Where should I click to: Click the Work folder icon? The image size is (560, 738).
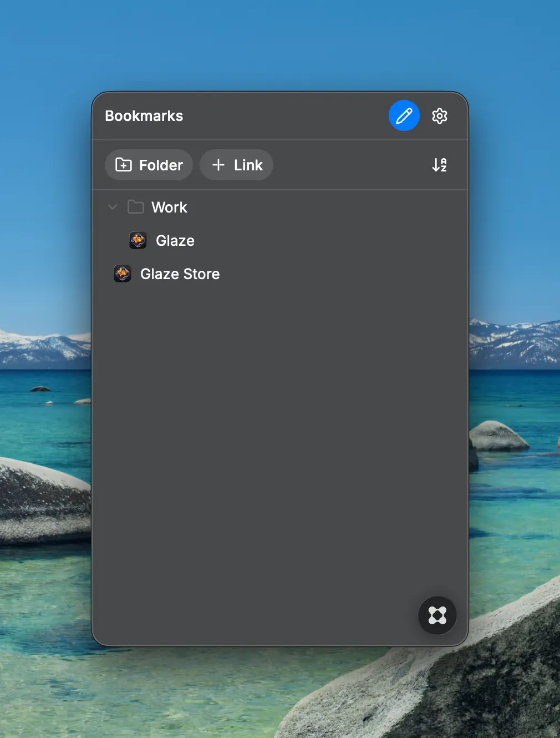(x=136, y=207)
